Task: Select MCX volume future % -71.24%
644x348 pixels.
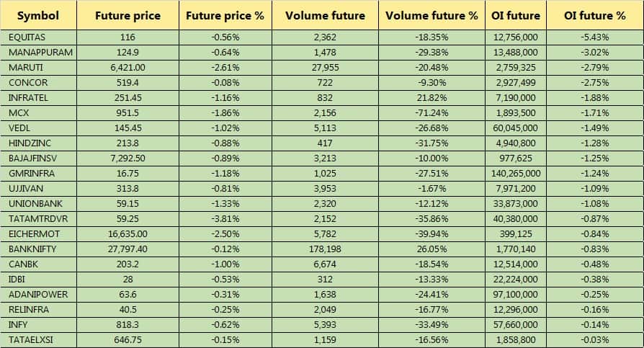Action: click(431, 112)
